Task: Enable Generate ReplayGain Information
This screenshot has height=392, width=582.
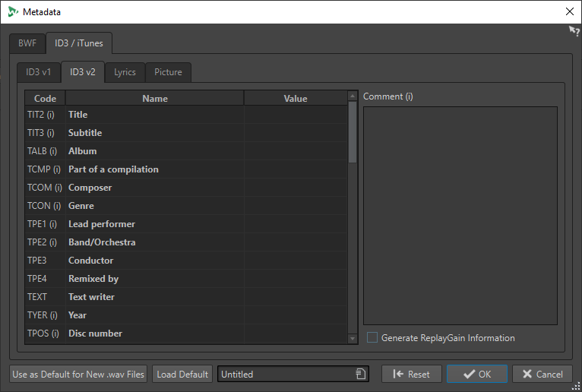Action: tap(372, 338)
